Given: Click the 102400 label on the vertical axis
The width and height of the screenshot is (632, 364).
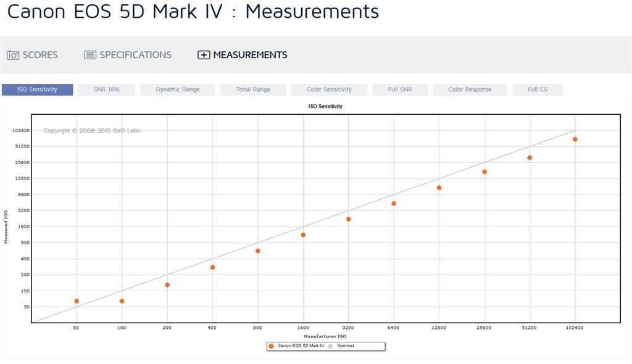Looking at the screenshot, I should pos(21,131).
